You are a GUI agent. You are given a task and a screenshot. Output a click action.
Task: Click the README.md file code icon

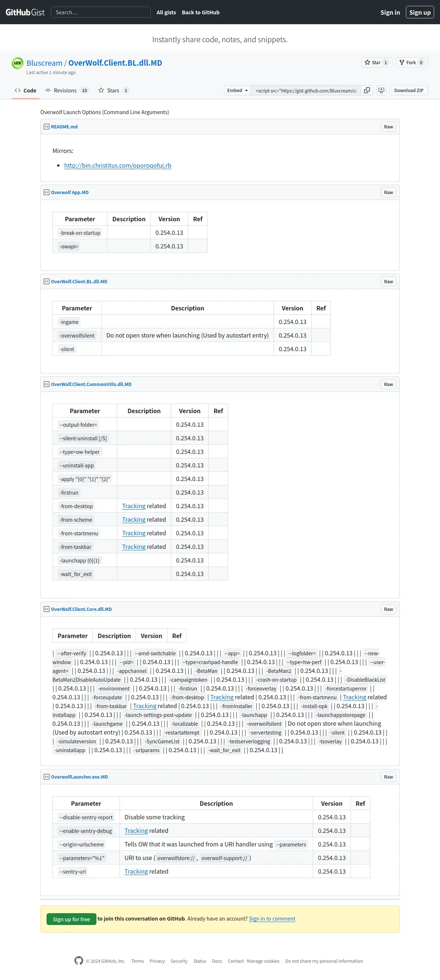click(x=47, y=127)
